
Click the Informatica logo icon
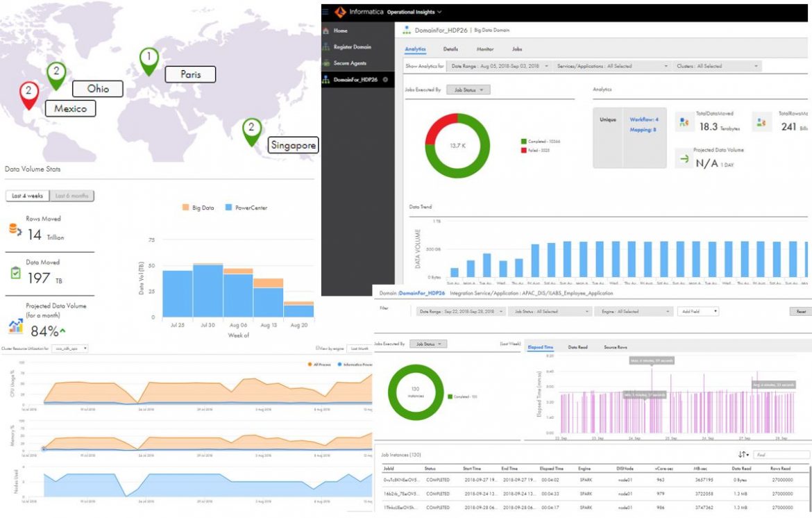341,12
